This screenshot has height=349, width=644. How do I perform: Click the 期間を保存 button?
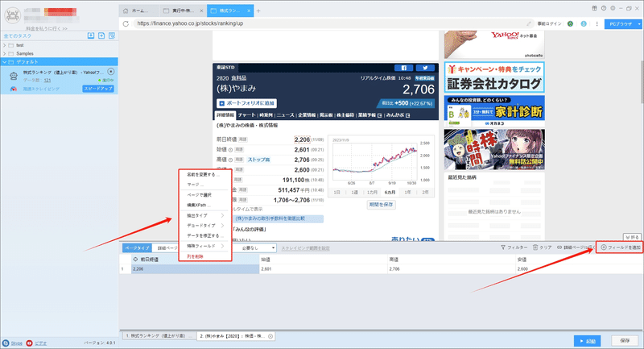tap(381, 204)
